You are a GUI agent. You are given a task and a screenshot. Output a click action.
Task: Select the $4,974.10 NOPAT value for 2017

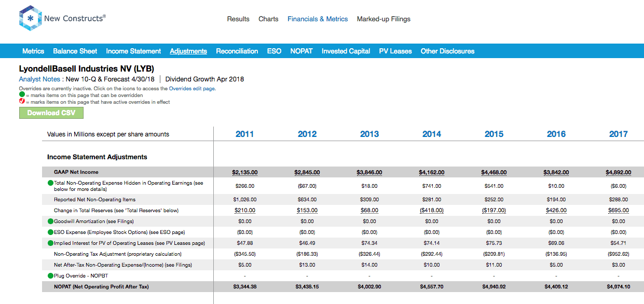click(x=619, y=287)
